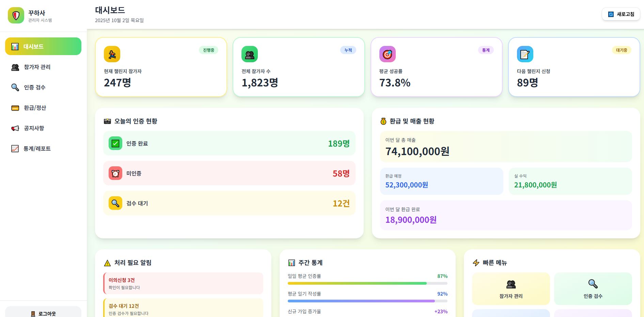Open the 검수 대기 12건 alert
Image resolution: width=644 pixels, height=317 pixels.
[x=183, y=308]
